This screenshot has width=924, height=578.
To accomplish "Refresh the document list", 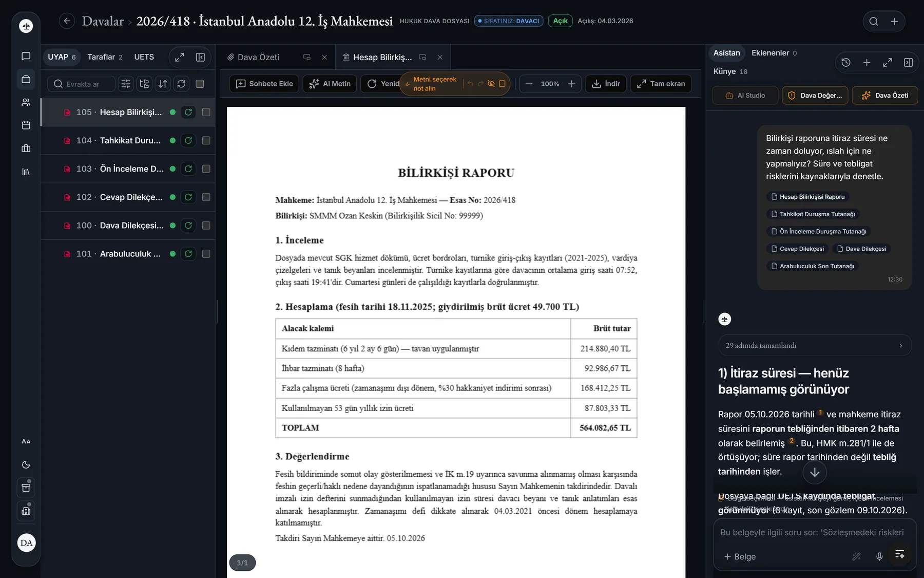I will tap(181, 84).
